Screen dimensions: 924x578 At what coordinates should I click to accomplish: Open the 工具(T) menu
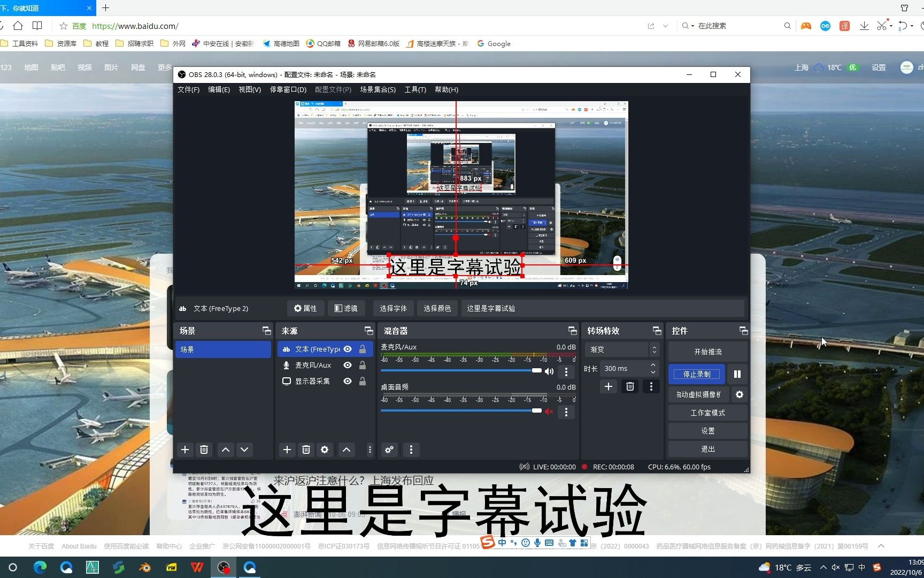(x=415, y=89)
